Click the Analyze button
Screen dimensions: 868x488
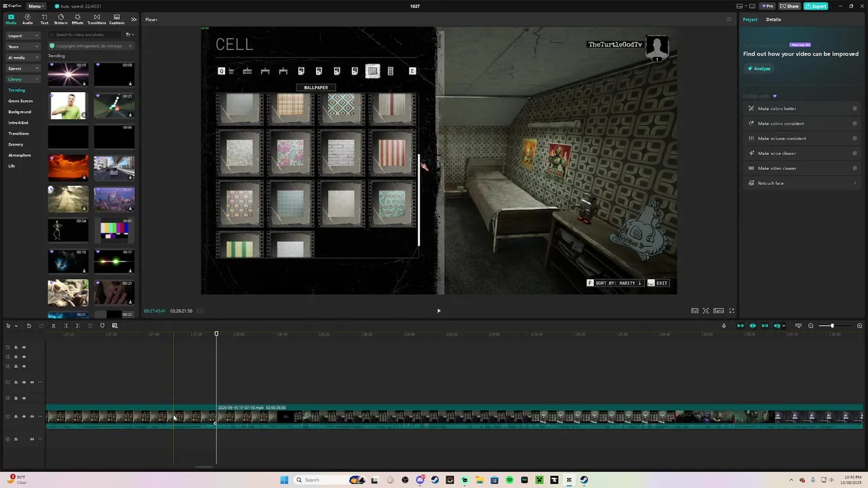[759, 68]
